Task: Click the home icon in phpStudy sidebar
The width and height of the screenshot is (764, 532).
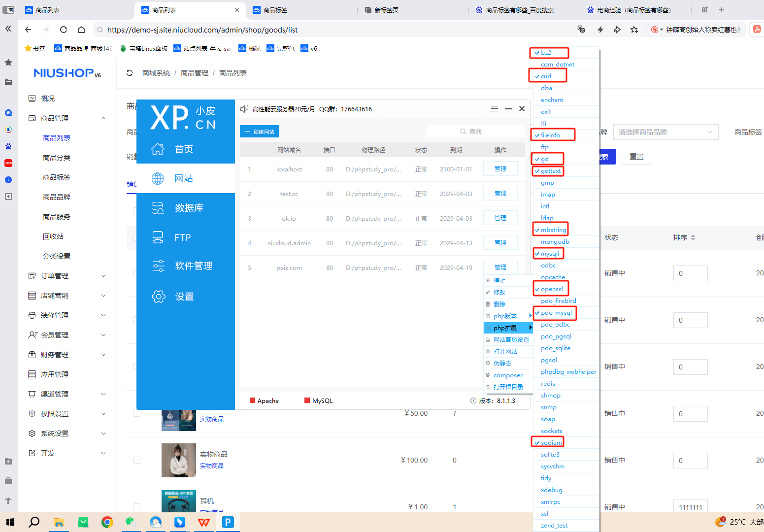Action: (x=158, y=149)
